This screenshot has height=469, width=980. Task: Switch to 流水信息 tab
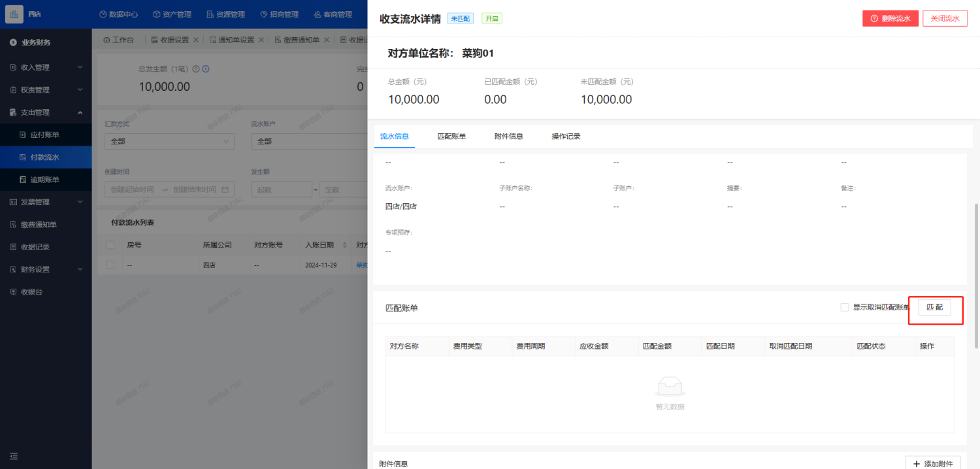[395, 137]
